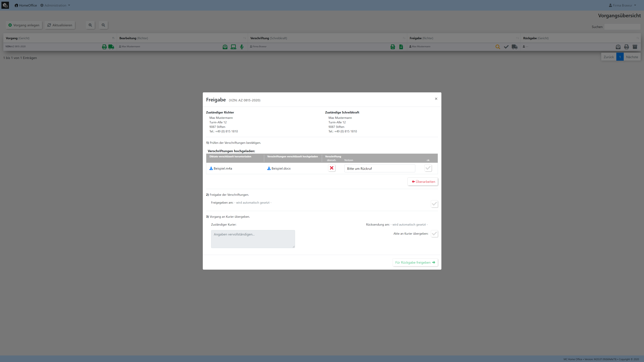Click the VZN:AZ 0815-2020 row text
The width and height of the screenshot is (644, 362).
(x=15, y=46)
